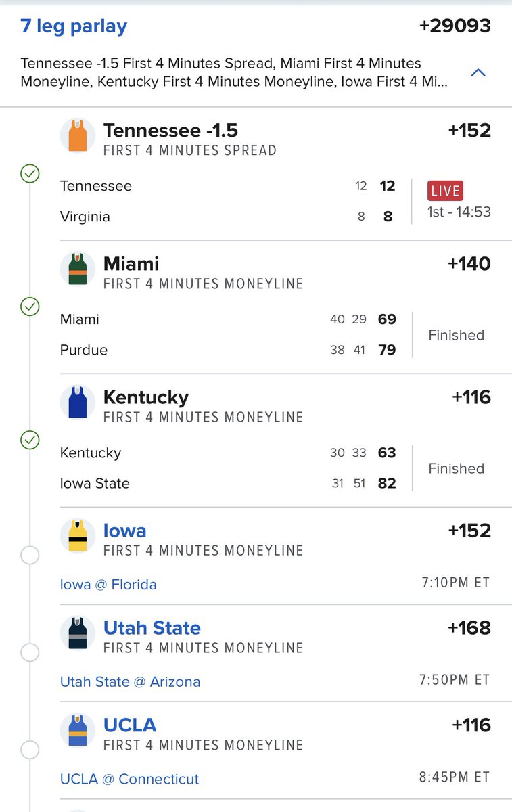Open the Iowa @ Florida game link
512x812 pixels.
tap(108, 584)
